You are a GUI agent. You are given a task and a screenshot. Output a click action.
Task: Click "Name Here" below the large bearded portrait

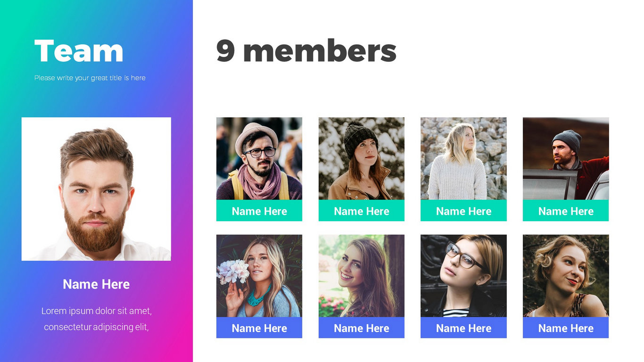(x=96, y=284)
